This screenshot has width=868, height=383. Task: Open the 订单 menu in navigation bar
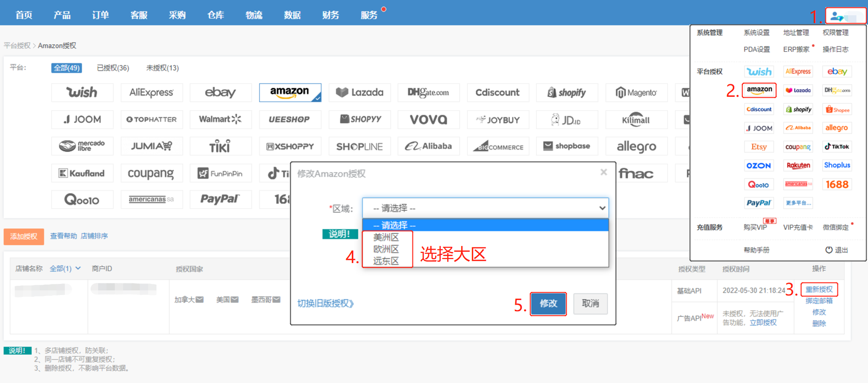click(x=100, y=15)
